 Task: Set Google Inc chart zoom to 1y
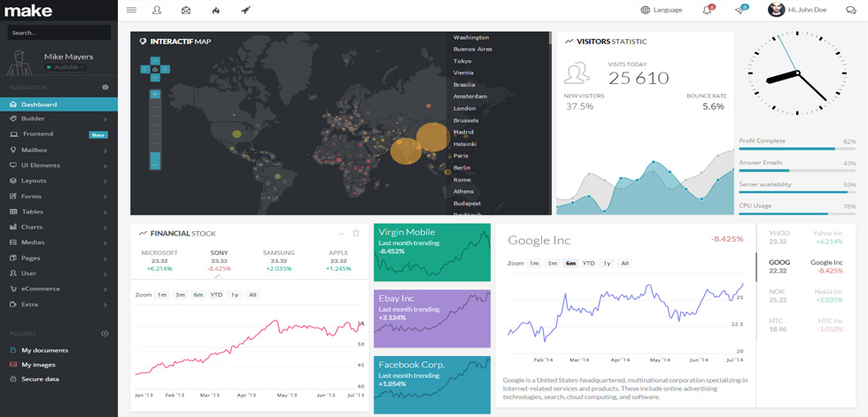pos(607,263)
